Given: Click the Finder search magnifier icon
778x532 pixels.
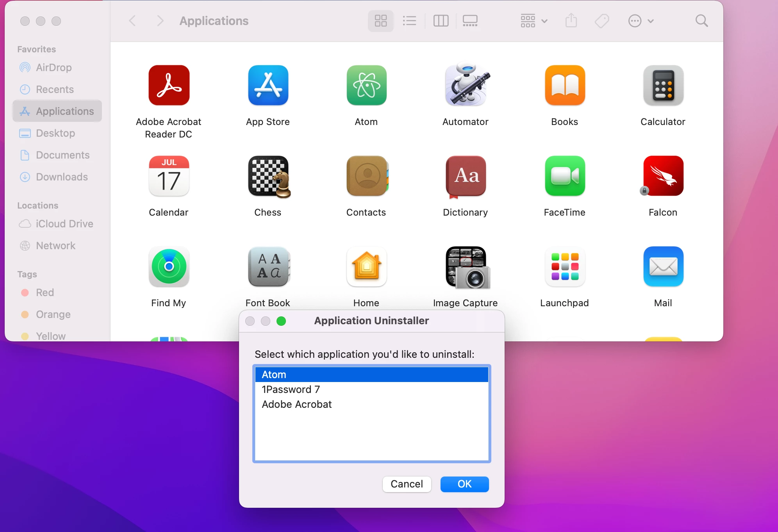Looking at the screenshot, I should coord(701,21).
